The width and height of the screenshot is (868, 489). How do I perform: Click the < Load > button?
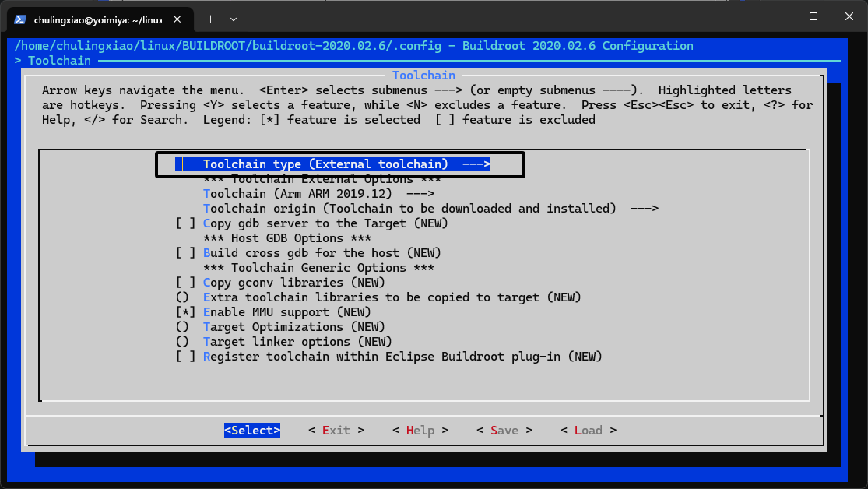[x=589, y=431]
